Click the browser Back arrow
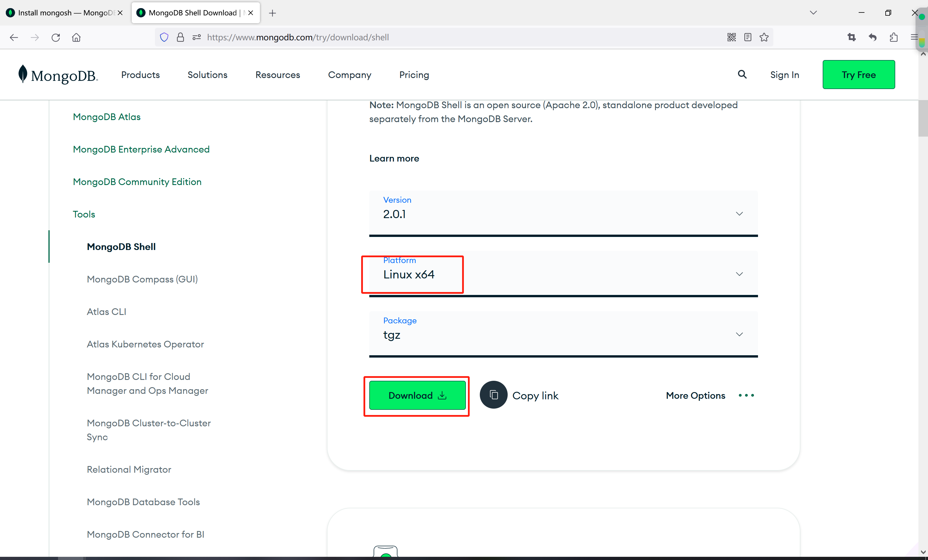Screen dimensions: 928x560 [14, 37]
